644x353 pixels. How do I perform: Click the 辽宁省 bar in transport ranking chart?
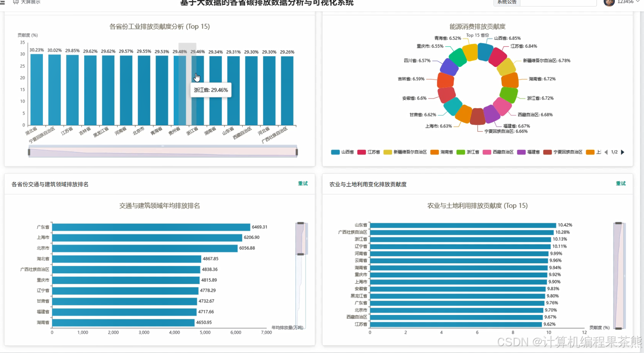(125, 291)
